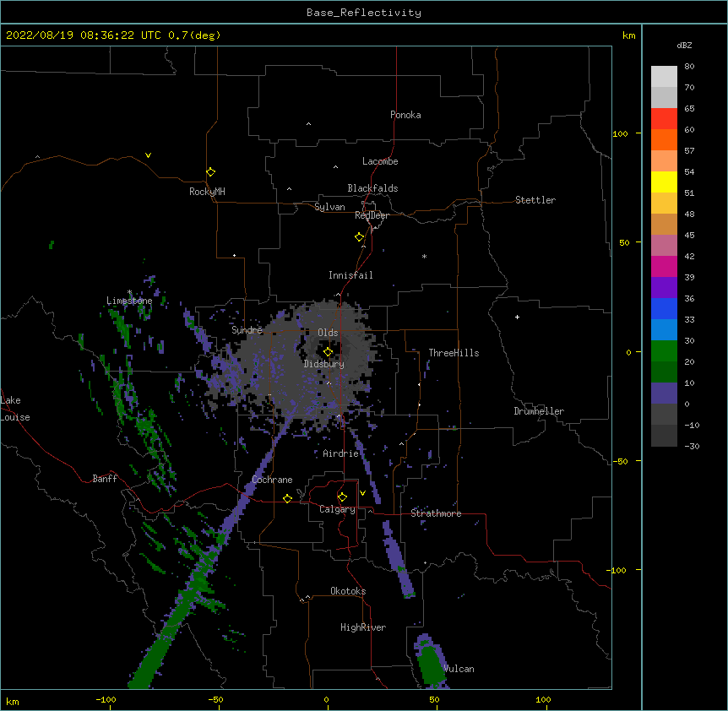
Task: Click the yellow v marker east of Calgary diamond
Action: [x=362, y=493]
